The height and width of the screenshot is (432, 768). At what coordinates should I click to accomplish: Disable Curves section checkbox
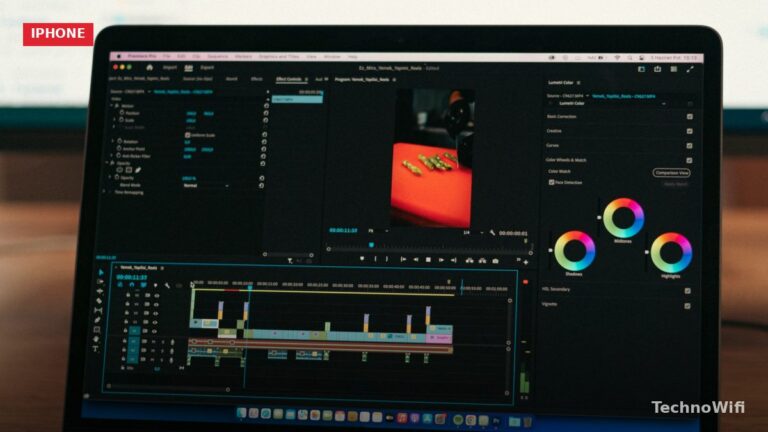click(690, 145)
